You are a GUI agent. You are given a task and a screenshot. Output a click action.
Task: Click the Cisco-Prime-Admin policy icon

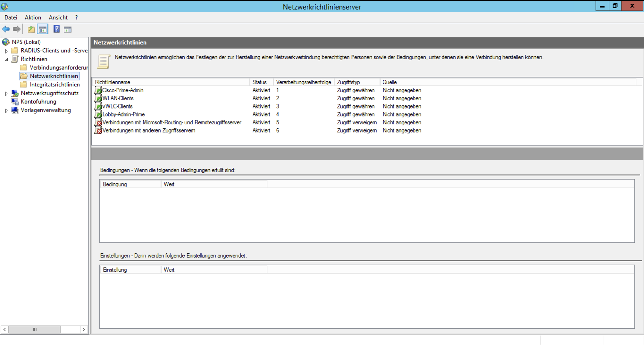point(98,90)
